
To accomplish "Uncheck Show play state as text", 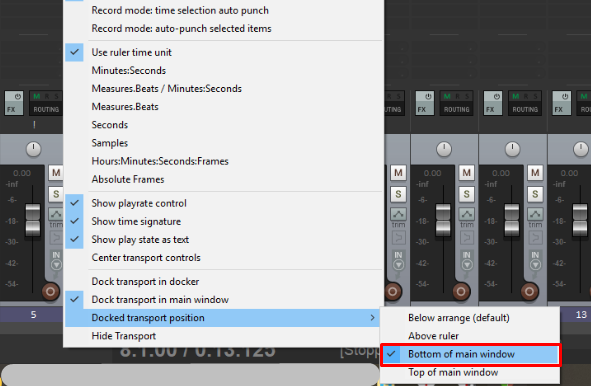I will click(x=224, y=239).
